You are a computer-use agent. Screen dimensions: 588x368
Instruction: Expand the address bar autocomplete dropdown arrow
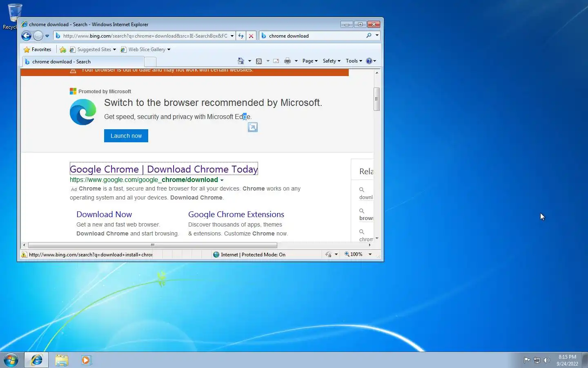coord(232,36)
